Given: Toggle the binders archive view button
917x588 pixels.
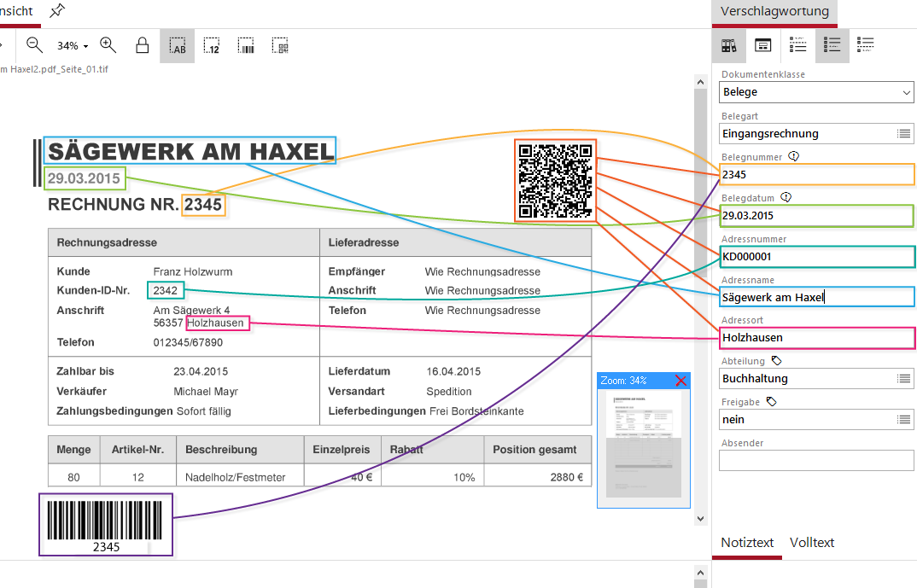Looking at the screenshot, I should coord(729,46).
